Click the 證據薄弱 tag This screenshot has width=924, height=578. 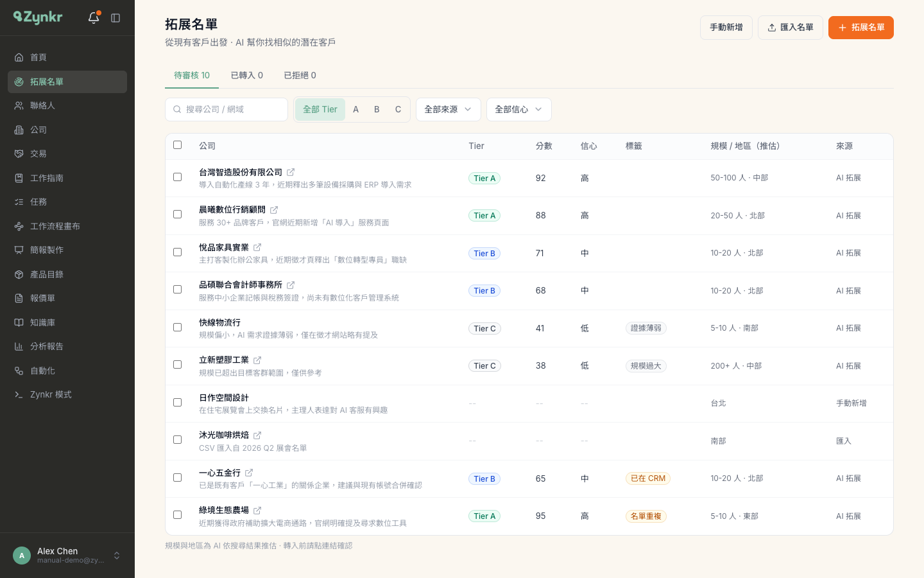[x=646, y=328]
